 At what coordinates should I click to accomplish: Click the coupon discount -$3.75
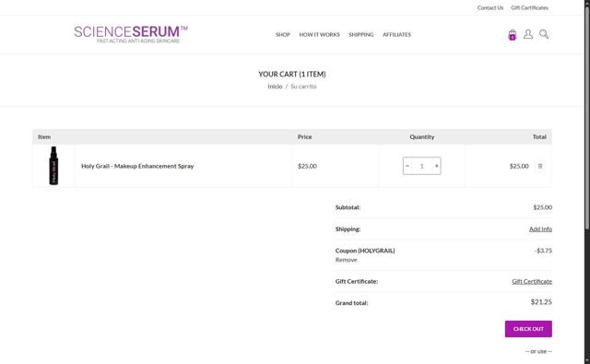coord(543,251)
